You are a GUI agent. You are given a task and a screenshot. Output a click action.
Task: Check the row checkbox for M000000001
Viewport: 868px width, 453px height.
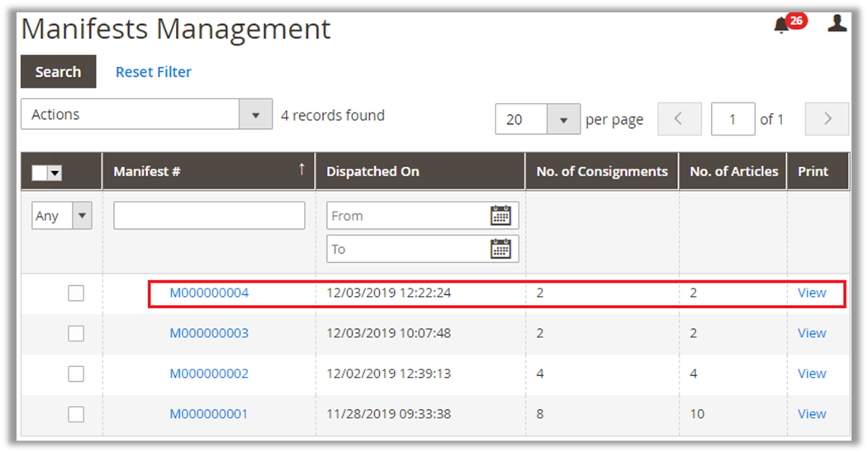(x=76, y=414)
